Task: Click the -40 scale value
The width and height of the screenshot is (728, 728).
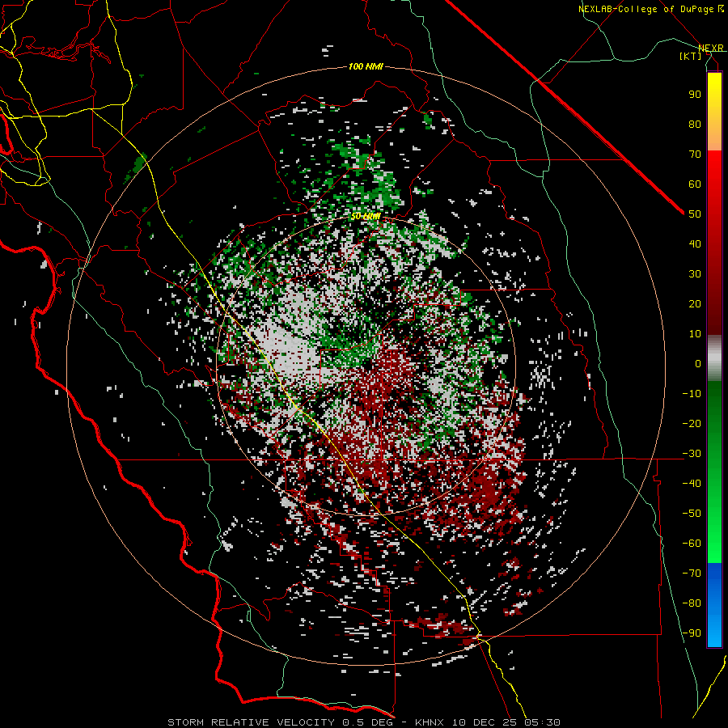Action: pyautogui.click(x=692, y=484)
